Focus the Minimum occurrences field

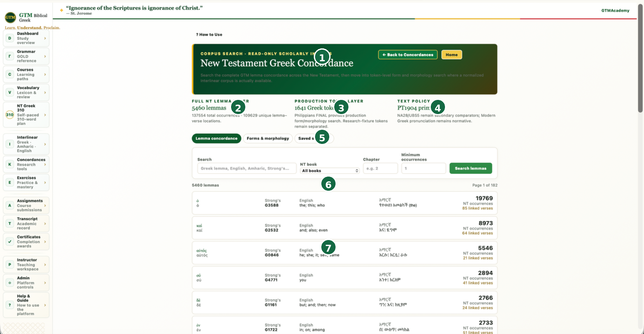[423, 168]
